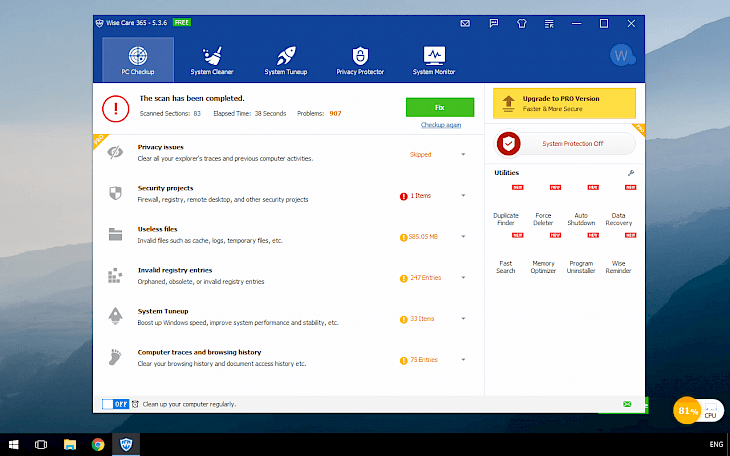Click Wise Care 365 taskbar icon
Viewport: 730px width, 456px height.
pos(126,444)
